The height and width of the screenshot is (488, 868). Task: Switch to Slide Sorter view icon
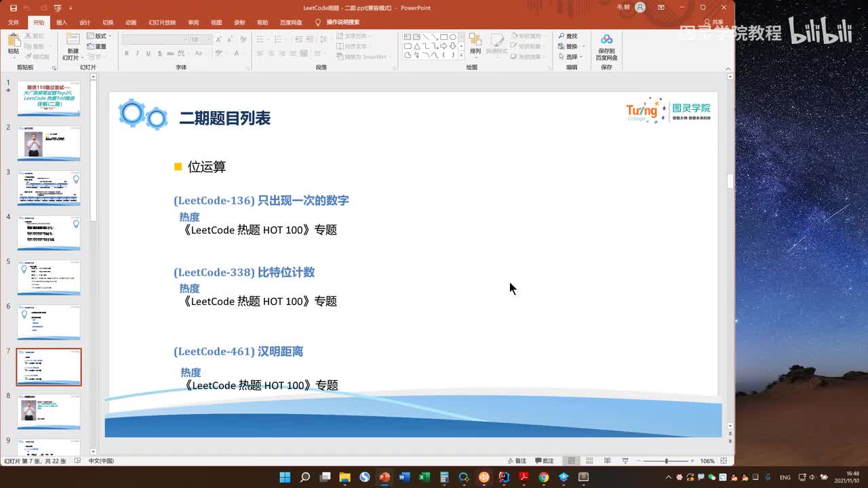[x=589, y=460]
